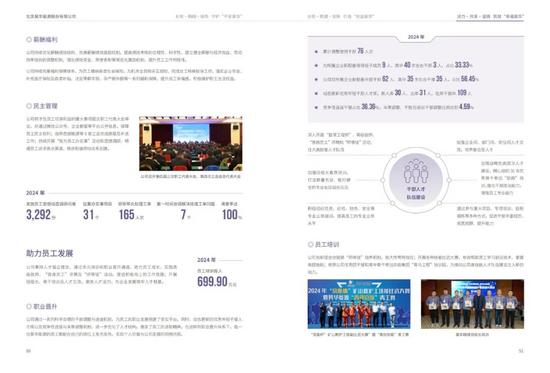The image size is (550, 373).
Task: Click the 699.90 training investment figure
Action: [212, 281]
